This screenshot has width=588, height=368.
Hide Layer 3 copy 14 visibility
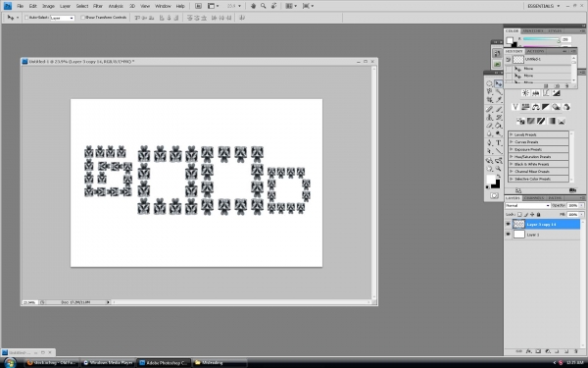coord(508,224)
